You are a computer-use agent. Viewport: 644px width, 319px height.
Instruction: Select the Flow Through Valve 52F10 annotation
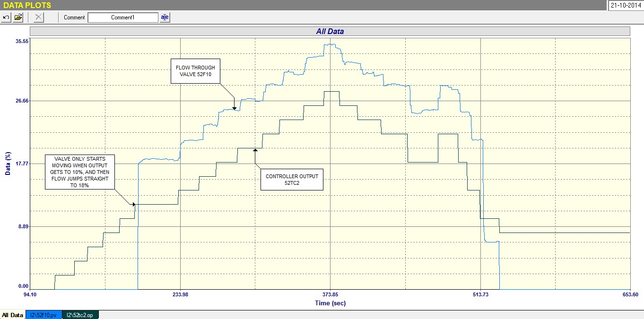(x=195, y=71)
